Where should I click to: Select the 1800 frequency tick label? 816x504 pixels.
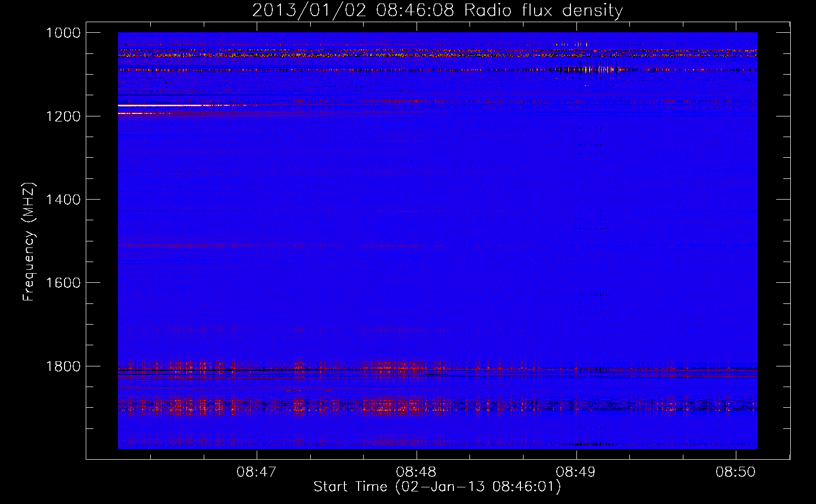tap(63, 366)
